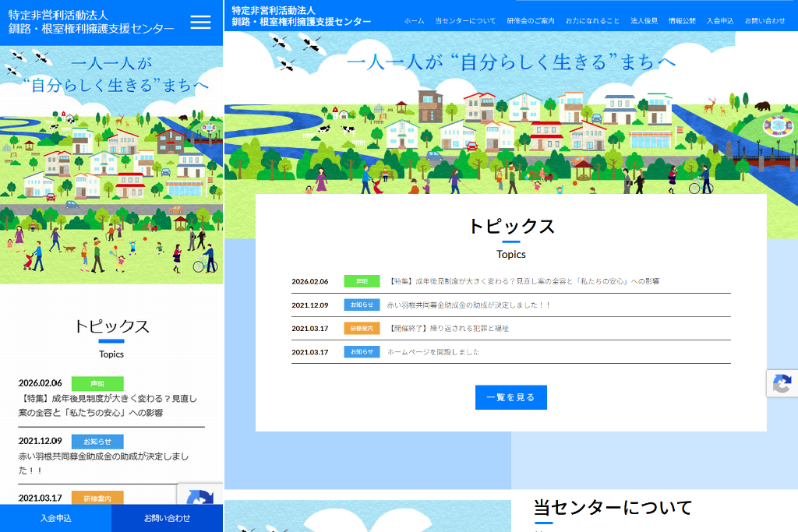
Task: Click the reCAPTCHA badge in desktop view
Action: point(782,383)
